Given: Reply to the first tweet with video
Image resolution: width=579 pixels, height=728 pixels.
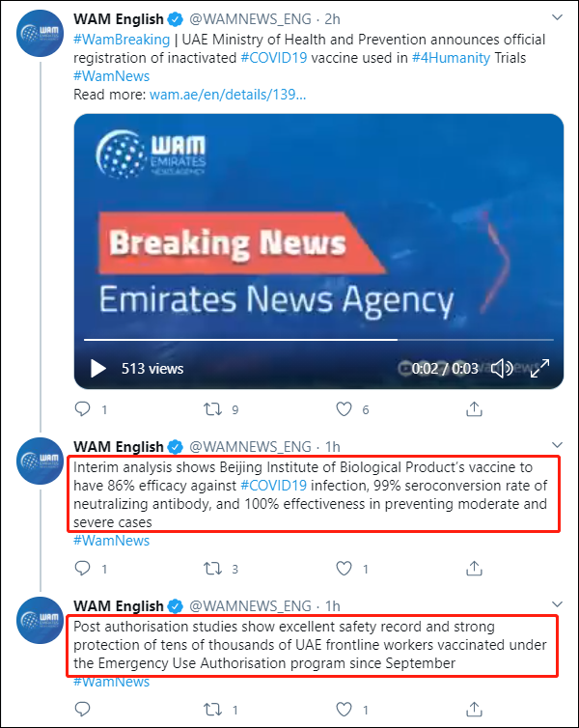Looking at the screenshot, I should [82, 409].
